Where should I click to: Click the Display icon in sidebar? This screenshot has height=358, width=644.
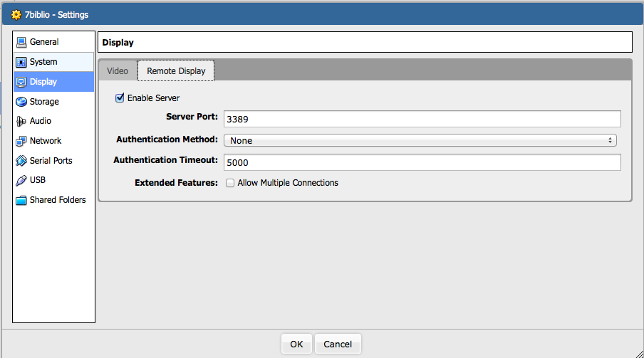[21, 82]
